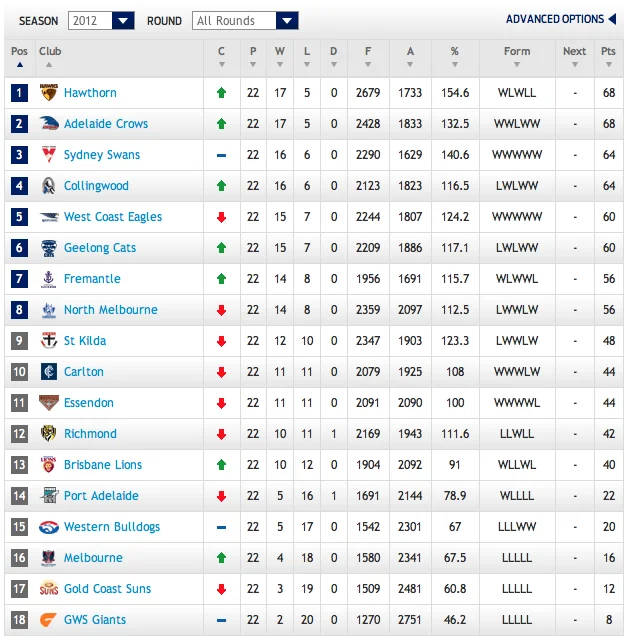This screenshot has width=628, height=642.
Task: Open the GWS Giants team link
Action: tap(95, 620)
